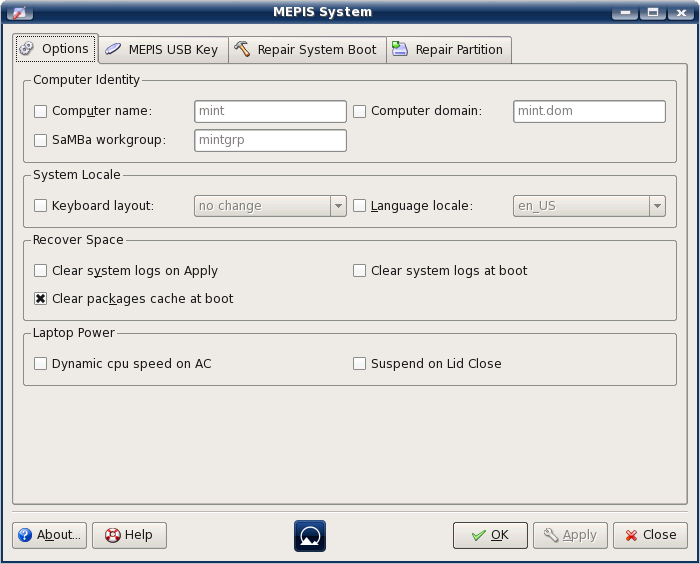Open the Repair Partition tab
Viewport: 700px width, 564px height.
pyautogui.click(x=449, y=50)
